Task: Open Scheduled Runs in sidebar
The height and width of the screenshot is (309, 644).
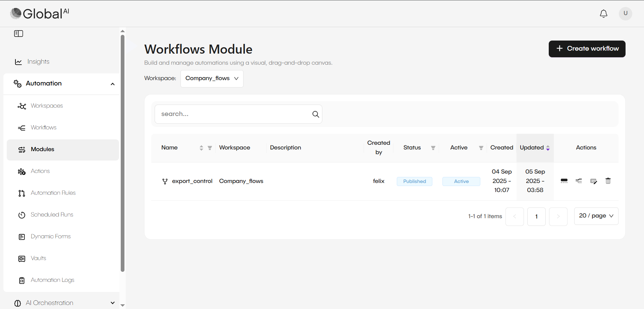Action: [52, 214]
